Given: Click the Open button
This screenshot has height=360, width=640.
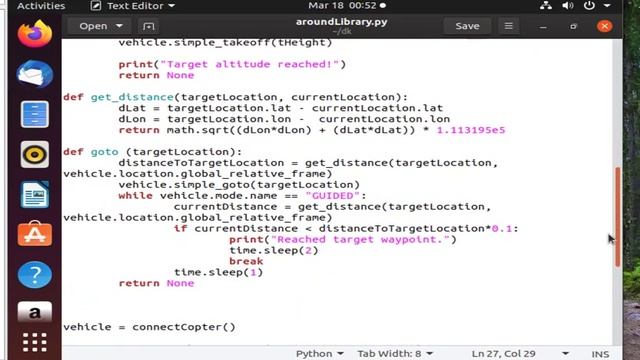Looking at the screenshot, I should pos(93,26).
